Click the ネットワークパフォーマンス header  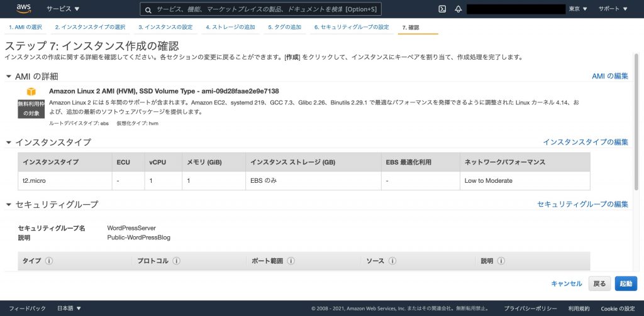point(525,162)
